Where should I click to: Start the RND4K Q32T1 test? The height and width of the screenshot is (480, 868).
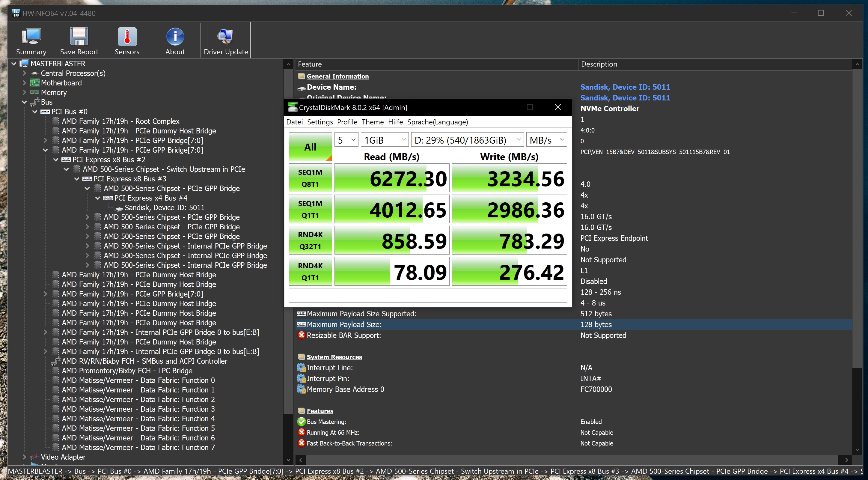(x=310, y=240)
